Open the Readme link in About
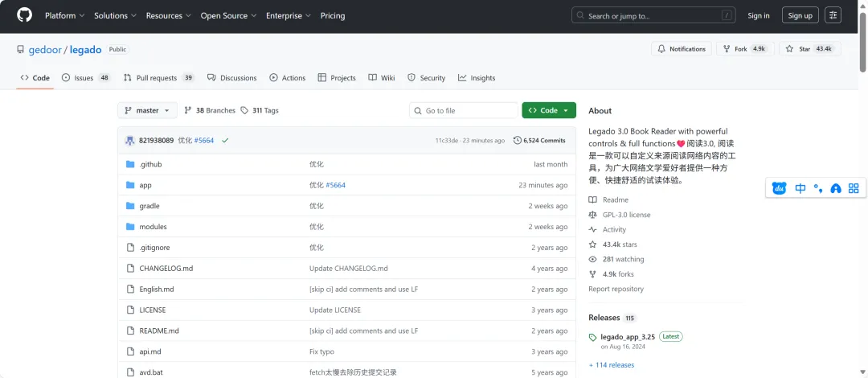The image size is (868, 378). click(608, 199)
